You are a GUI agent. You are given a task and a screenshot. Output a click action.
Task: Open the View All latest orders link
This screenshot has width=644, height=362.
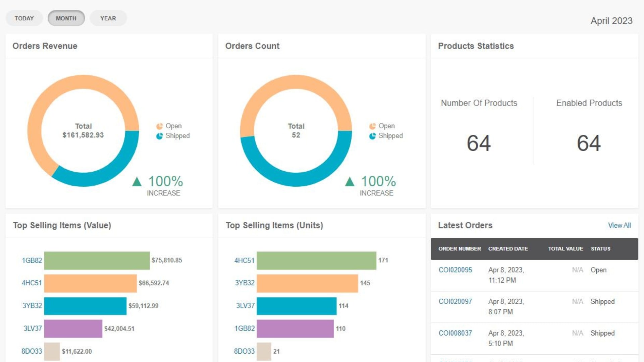[x=619, y=225]
